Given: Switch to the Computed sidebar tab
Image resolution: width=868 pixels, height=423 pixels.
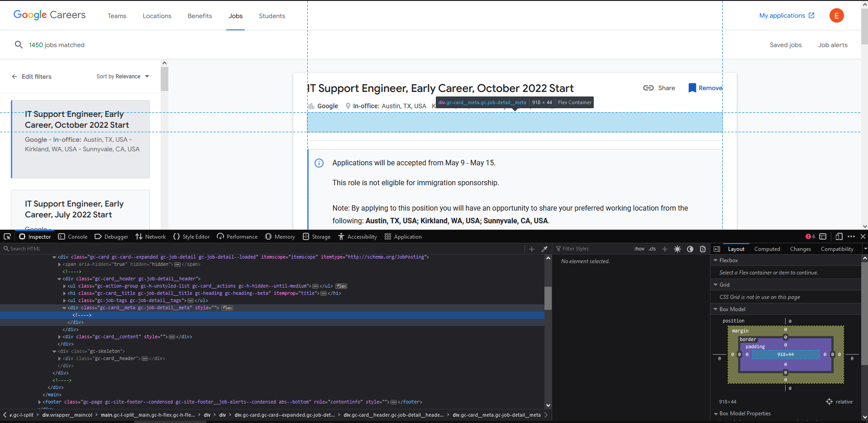Looking at the screenshot, I should click(x=767, y=249).
